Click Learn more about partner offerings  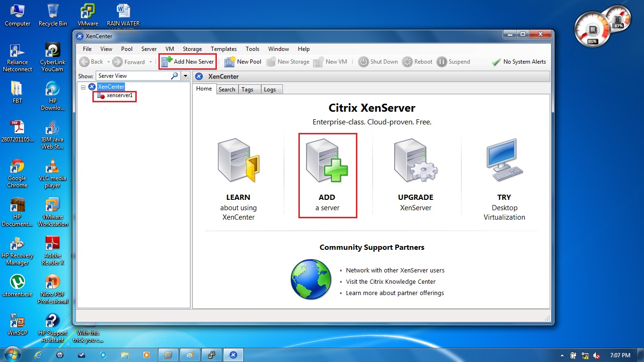395,293
